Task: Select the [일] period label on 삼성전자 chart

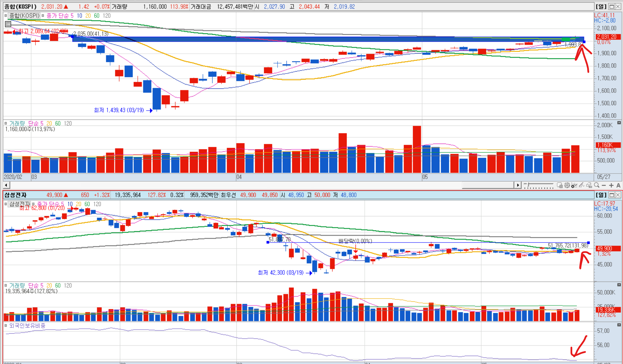Action: (x=601, y=195)
